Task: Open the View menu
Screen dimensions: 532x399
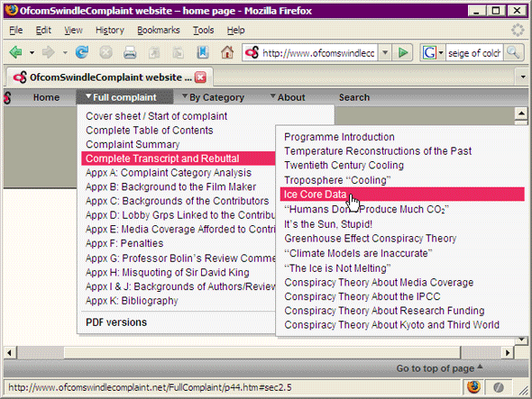Action: click(x=73, y=30)
